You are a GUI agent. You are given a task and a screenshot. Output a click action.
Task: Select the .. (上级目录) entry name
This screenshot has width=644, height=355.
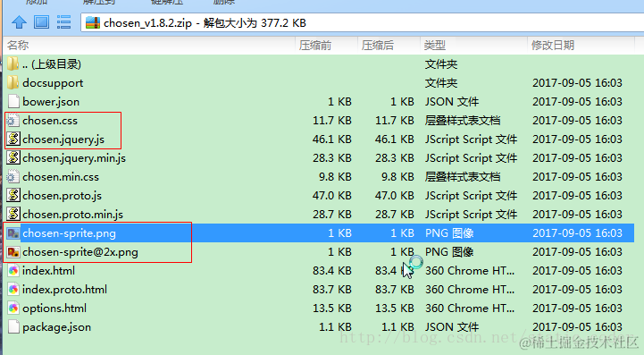(x=52, y=63)
